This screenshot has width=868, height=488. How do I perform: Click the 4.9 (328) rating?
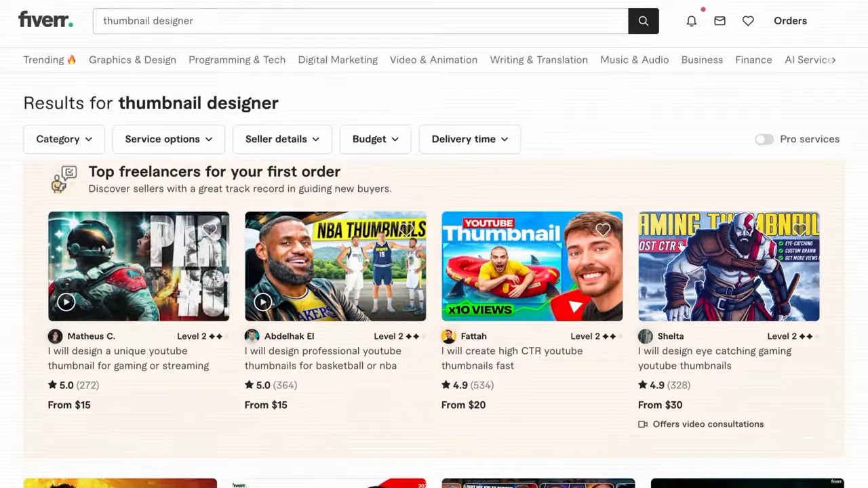[664, 385]
